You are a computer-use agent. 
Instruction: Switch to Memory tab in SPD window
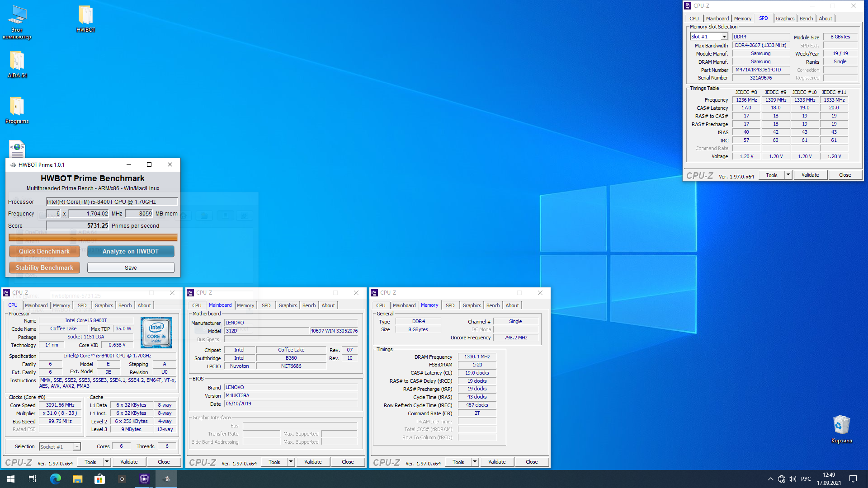coord(742,19)
